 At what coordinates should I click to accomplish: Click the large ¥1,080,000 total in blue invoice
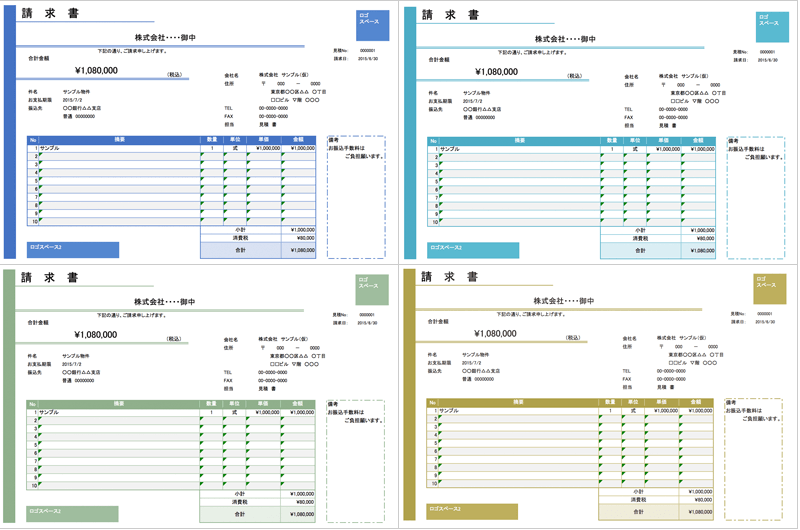pos(96,70)
